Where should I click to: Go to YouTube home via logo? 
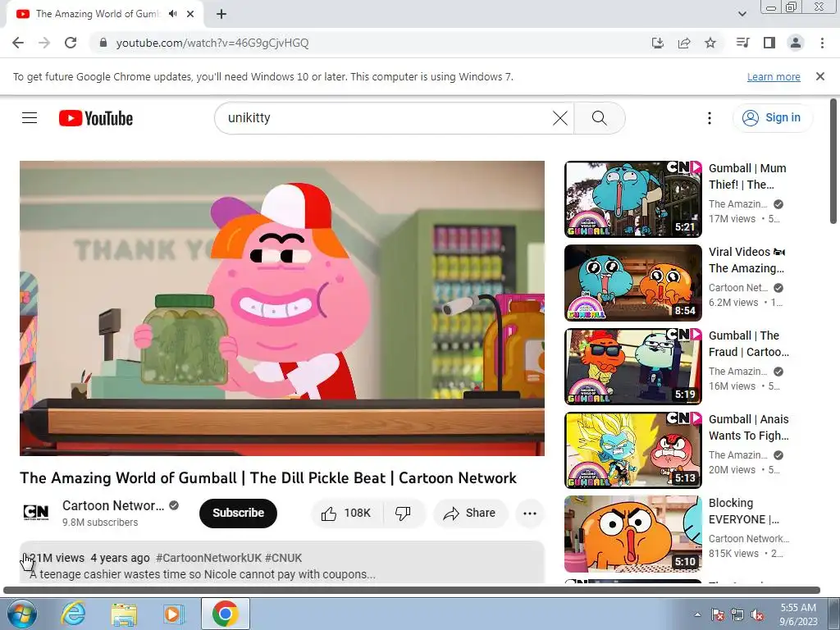click(96, 118)
